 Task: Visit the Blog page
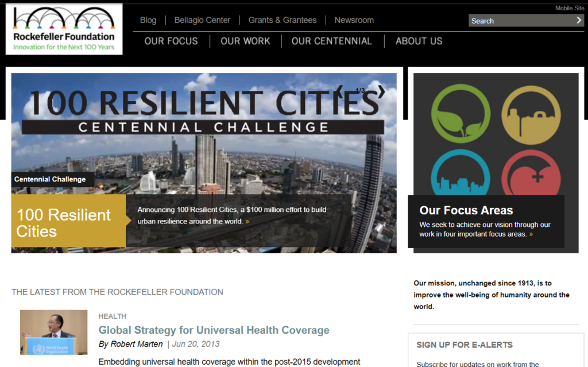click(148, 20)
